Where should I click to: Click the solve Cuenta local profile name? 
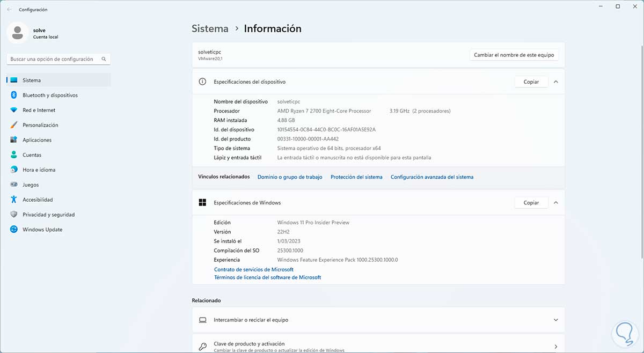point(45,33)
